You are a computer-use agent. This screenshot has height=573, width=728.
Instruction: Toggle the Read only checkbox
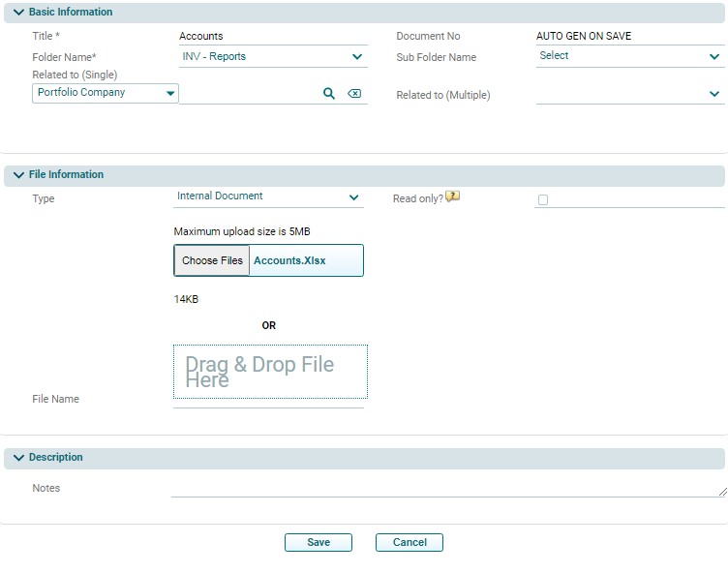click(543, 200)
